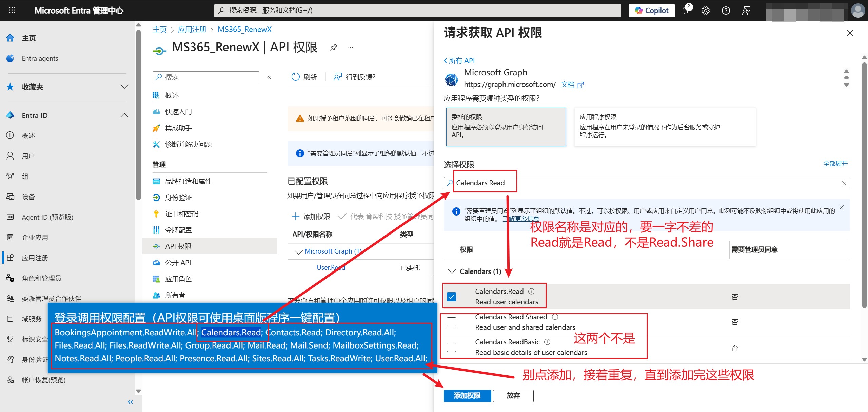This screenshot has width=868, height=412.
Task: Open 身份验证 in the resource menu
Action: click(178, 198)
